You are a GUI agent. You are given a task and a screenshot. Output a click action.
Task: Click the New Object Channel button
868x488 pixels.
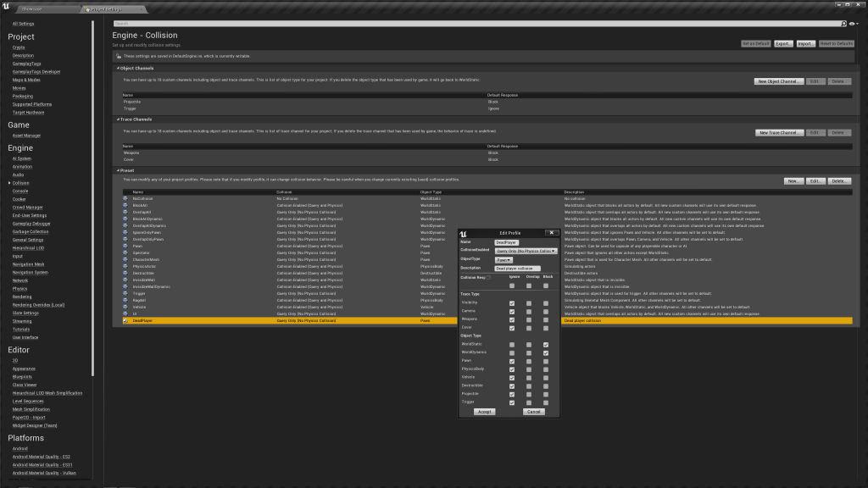778,81
